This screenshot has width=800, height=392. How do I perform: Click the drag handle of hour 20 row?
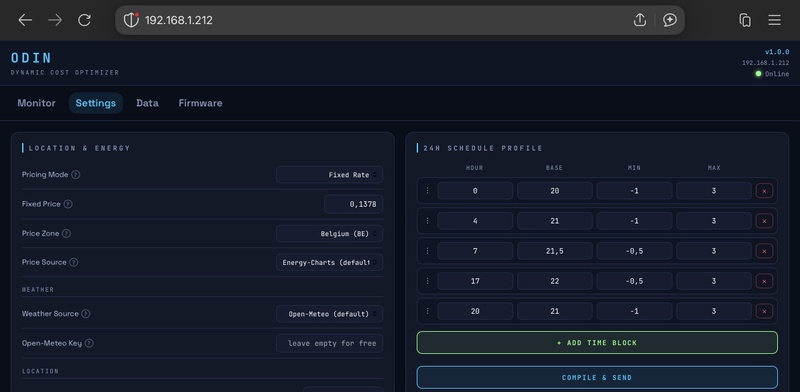click(x=428, y=311)
